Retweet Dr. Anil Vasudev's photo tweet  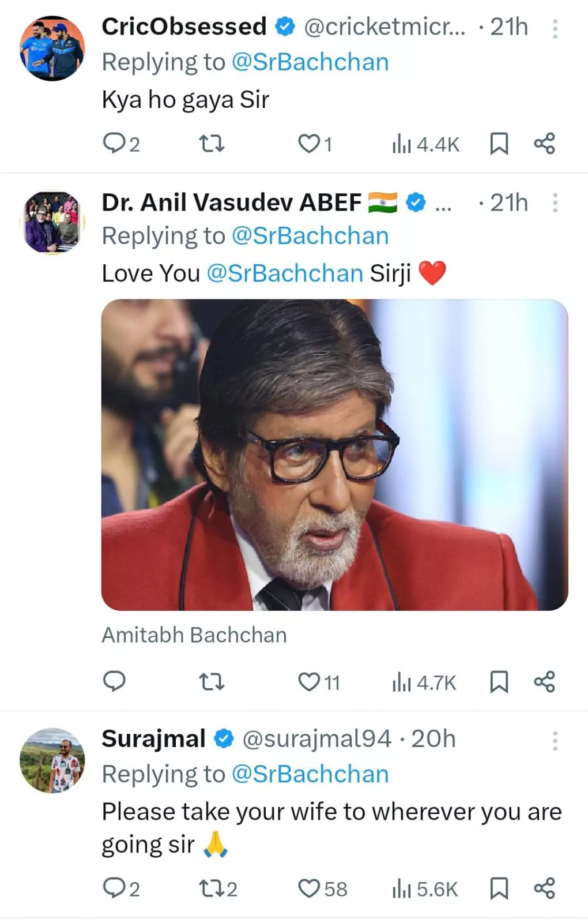click(212, 682)
